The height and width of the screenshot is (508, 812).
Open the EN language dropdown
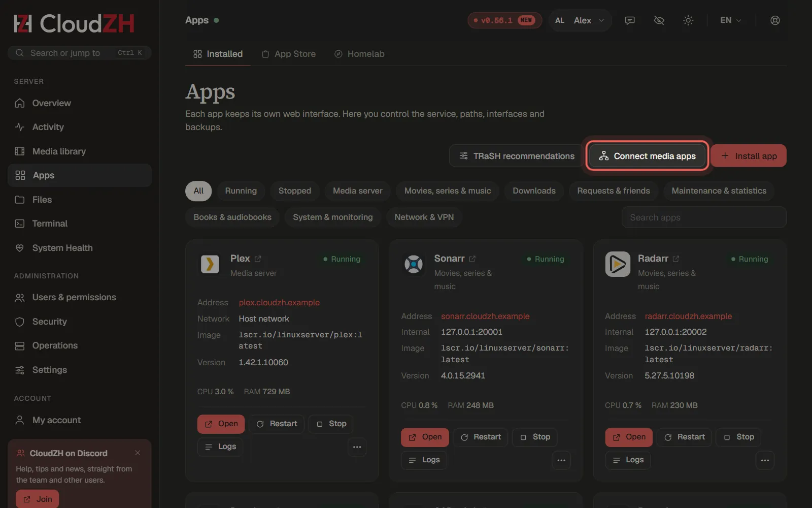click(731, 20)
